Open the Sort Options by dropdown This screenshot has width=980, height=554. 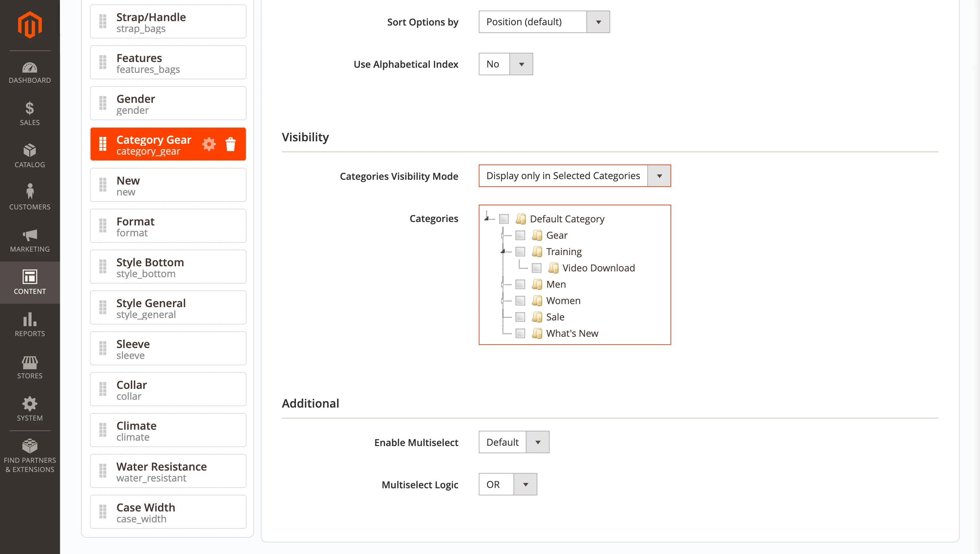pos(544,22)
